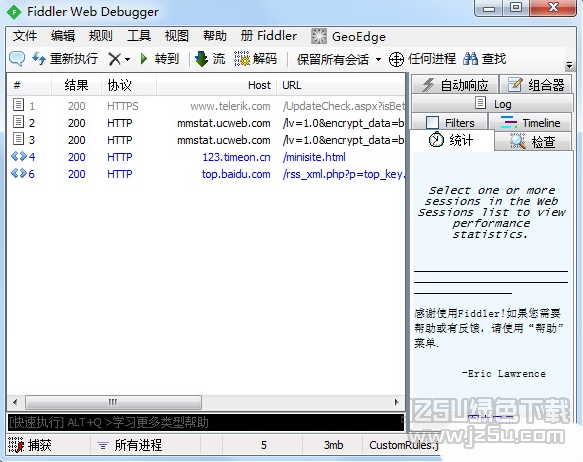Viewport: 583px width, 462px height.
Task: Click the /minisite.html URL
Action: (314, 157)
